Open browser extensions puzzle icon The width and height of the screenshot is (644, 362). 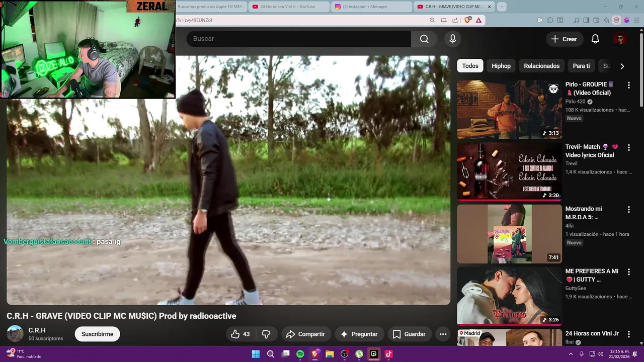pos(550,20)
